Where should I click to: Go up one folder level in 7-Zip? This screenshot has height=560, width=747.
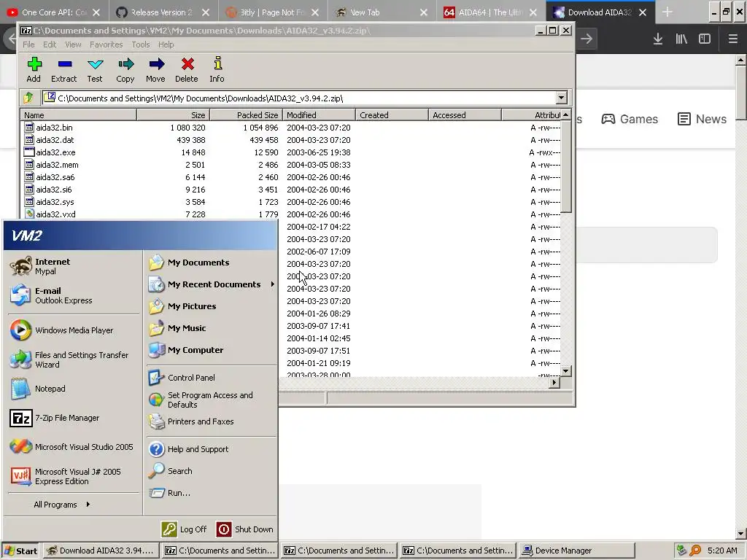[x=28, y=98]
